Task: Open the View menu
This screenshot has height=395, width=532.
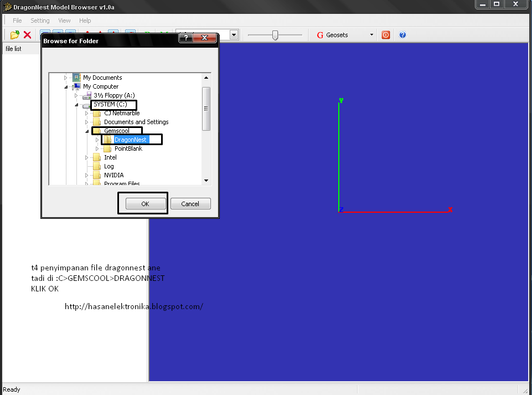Action: 64,20
